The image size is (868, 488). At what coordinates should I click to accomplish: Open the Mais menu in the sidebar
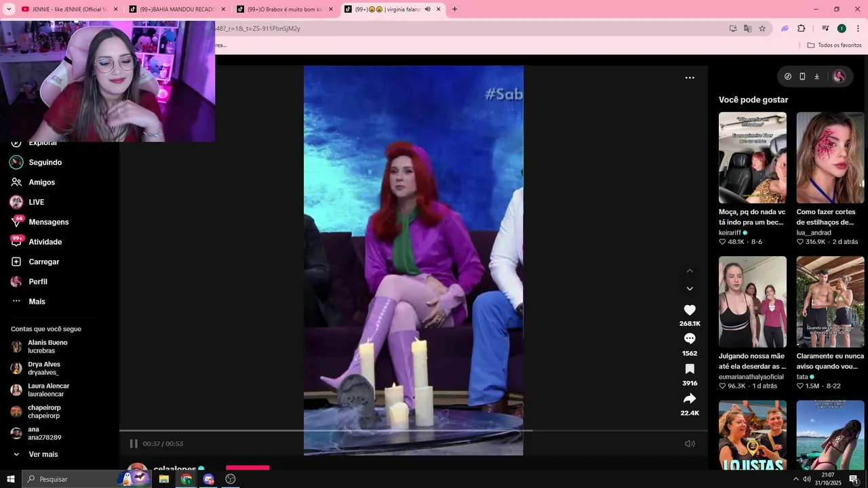pyautogui.click(x=37, y=302)
